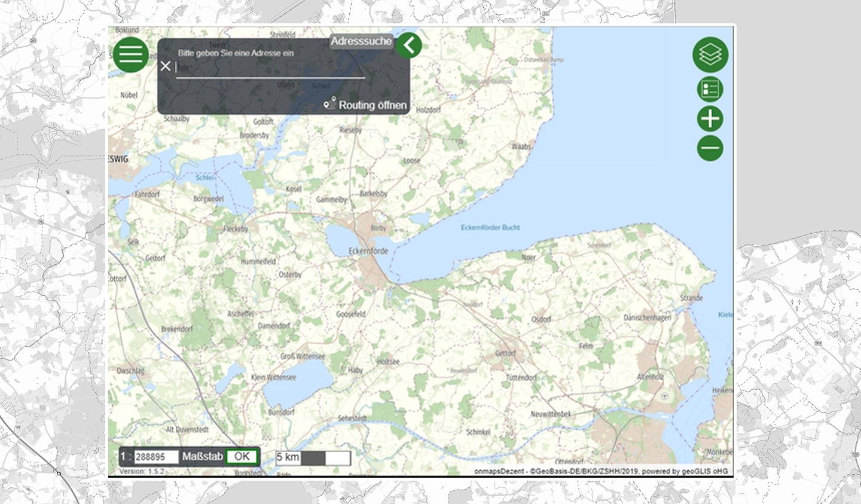Viewport: 861px width, 504px height.
Task: Click the Rieseby map label
Action: pos(350,130)
